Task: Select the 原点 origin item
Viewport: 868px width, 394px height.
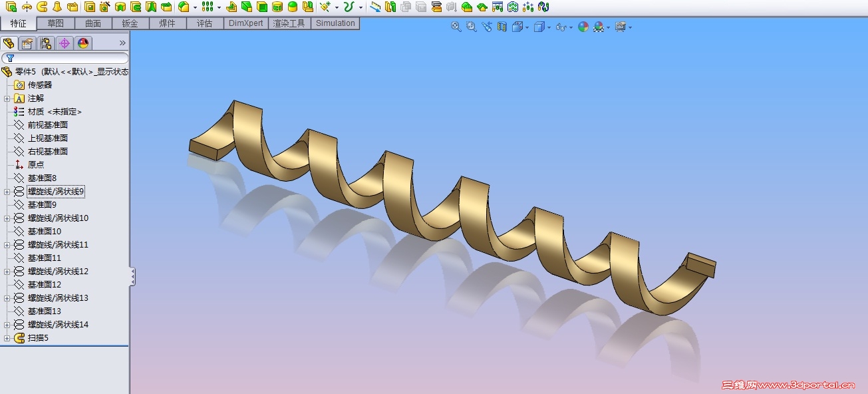Action: tap(36, 165)
